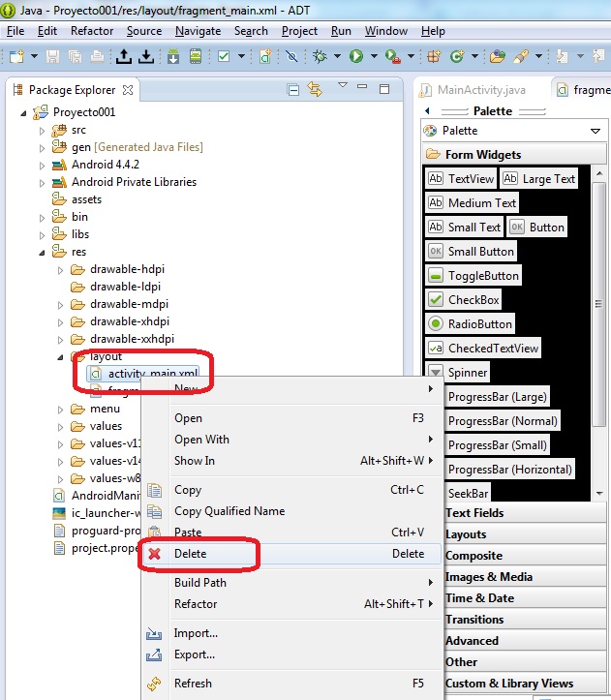Click the Save All toolbar icon
This screenshot has width=611, height=700.
point(75,56)
